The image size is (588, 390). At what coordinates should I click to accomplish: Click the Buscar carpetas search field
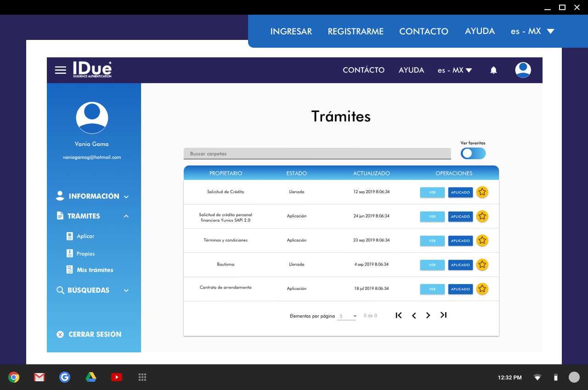coord(317,154)
